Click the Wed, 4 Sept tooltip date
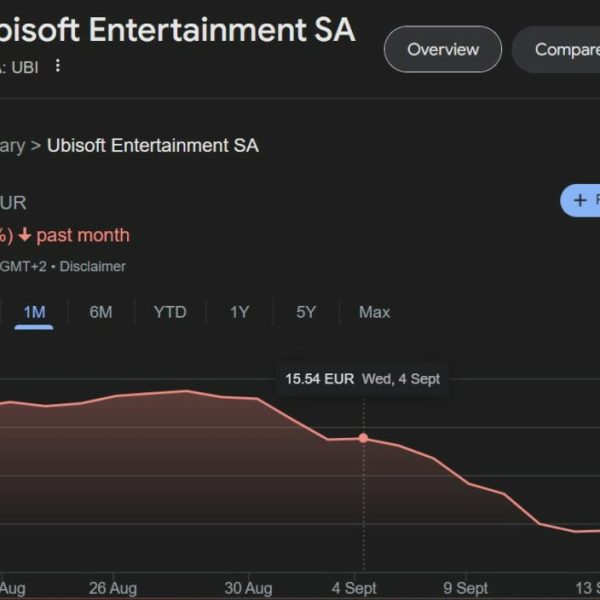The width and height of the screenshot is (600, 600). tap(401, 379)
